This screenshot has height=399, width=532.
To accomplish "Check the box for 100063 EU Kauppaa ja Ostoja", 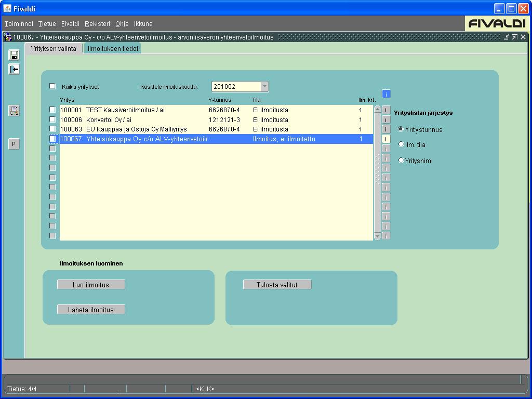I will click(52, 129).
